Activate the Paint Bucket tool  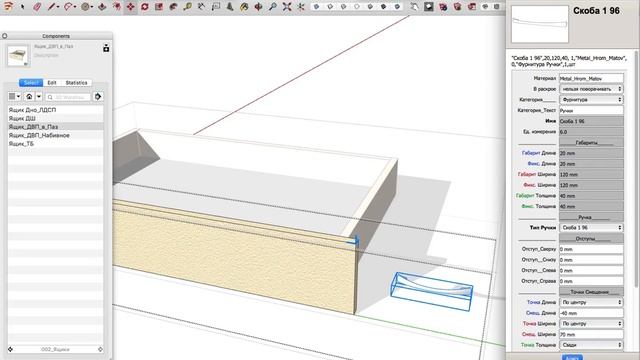coord(244,7)
